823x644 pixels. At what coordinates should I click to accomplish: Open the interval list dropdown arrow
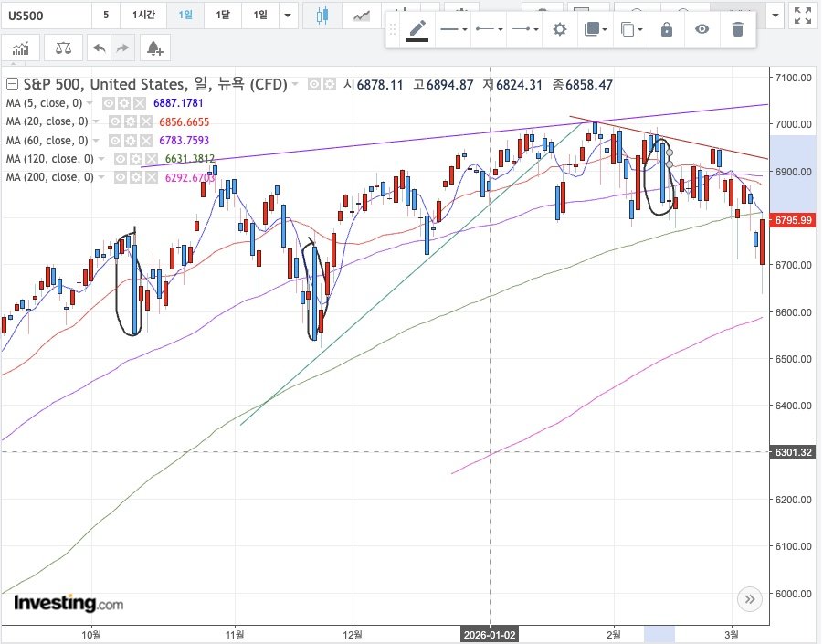click(288, 16)
